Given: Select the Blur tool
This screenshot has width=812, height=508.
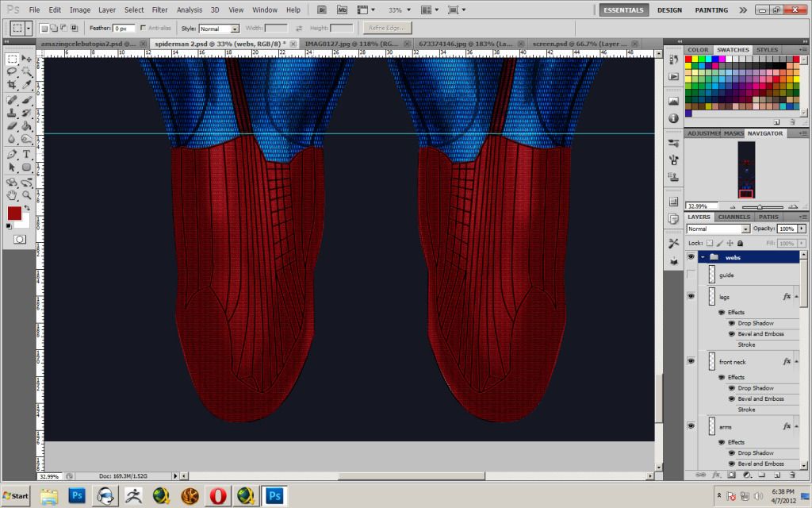Looking at the screenshot, I should pos(13,139).
